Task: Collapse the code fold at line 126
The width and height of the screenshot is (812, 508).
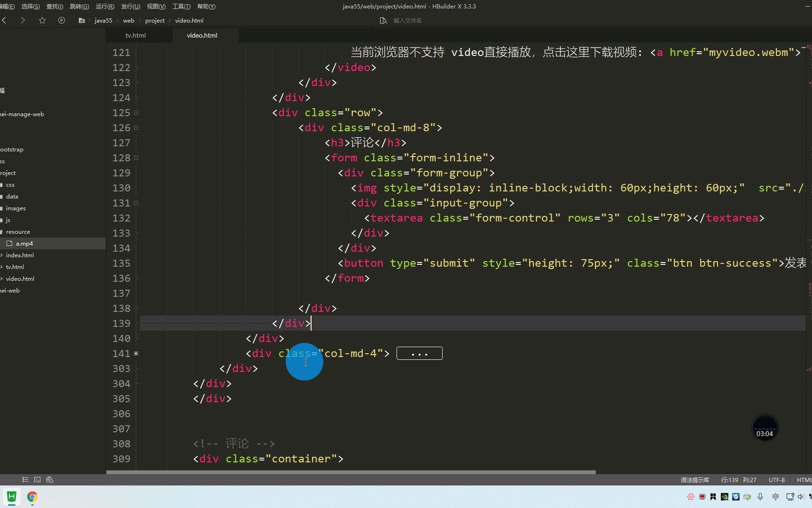Action: tap(136, 127)
